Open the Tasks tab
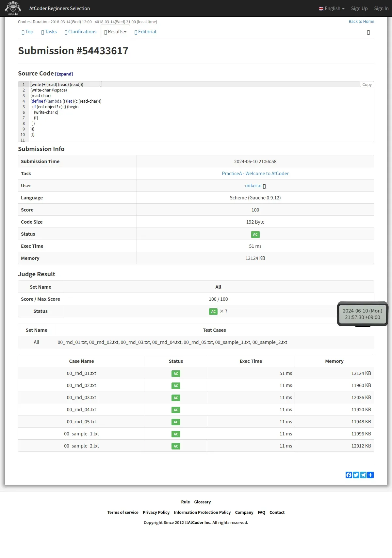This screenshot has width=392, height=558. coord(49,32)
